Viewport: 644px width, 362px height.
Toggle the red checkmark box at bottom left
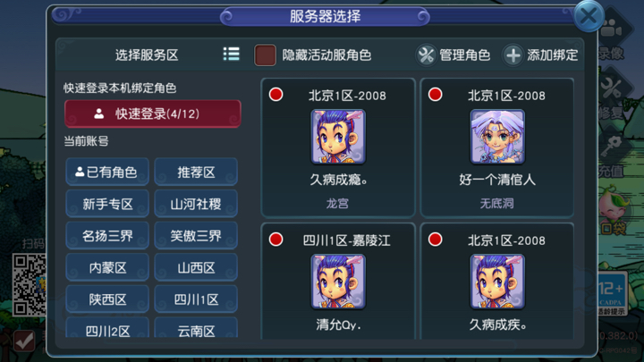coord(24,341)
